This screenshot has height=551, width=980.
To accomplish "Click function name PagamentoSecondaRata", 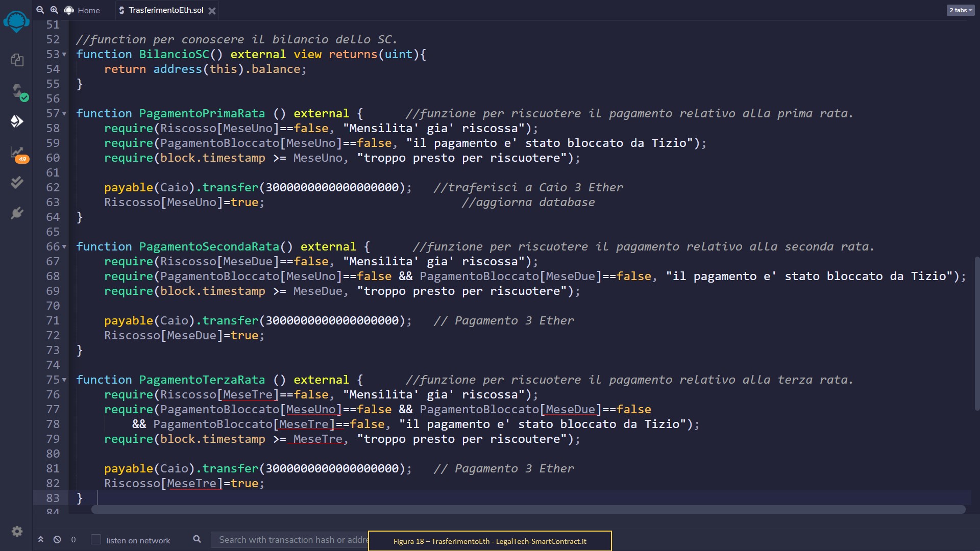I will tap(209, 246).
